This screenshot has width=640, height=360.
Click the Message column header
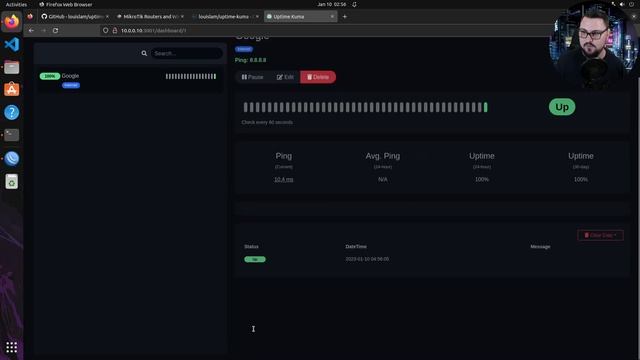pyautogui.click(x=540, y=247)
